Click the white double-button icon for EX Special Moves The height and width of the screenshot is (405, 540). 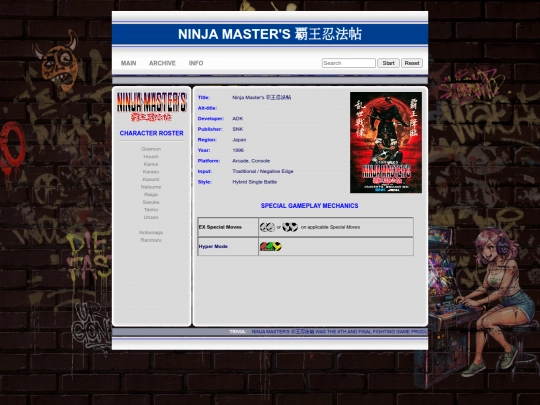pyautogui.click(x=267, y=227)
